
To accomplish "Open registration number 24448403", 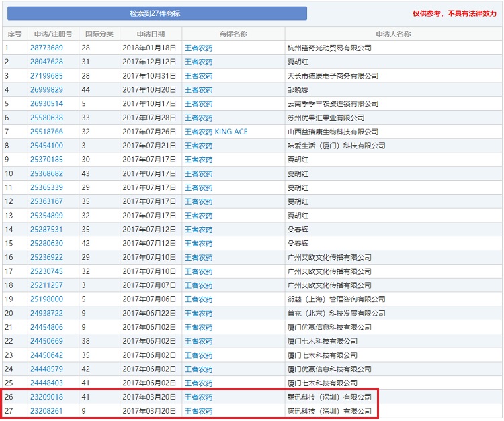I will [x=46, y=383].
